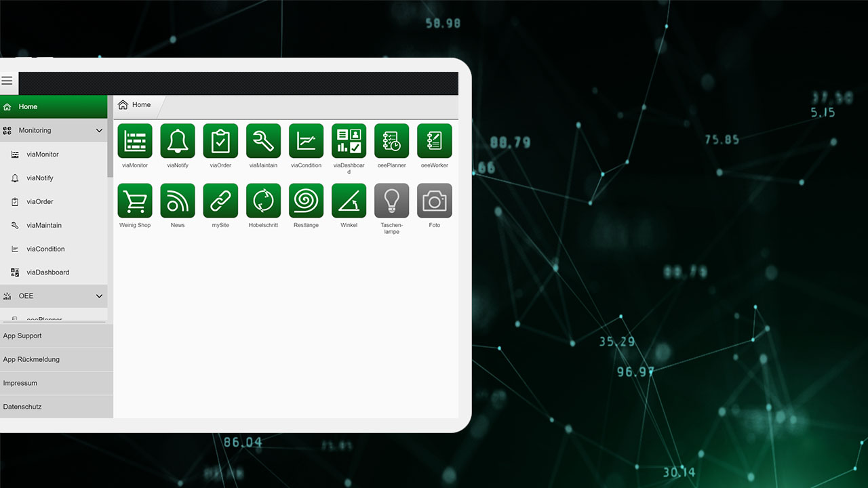Open the oeePlanner tile
868x488 pixels.
pos(391,141)
